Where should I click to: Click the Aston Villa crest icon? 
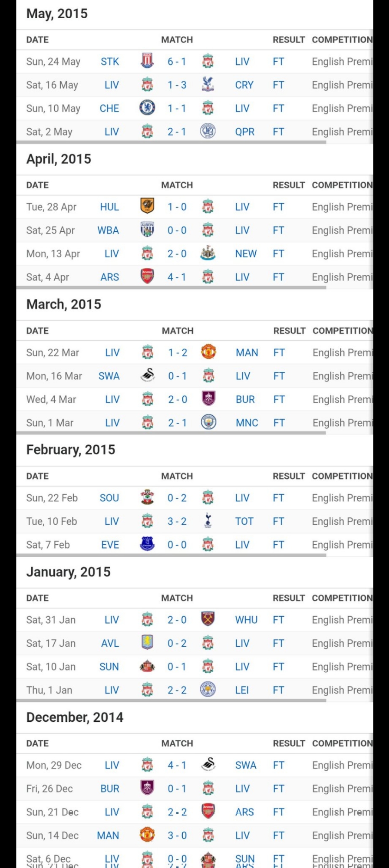click(x=147, y=643)
